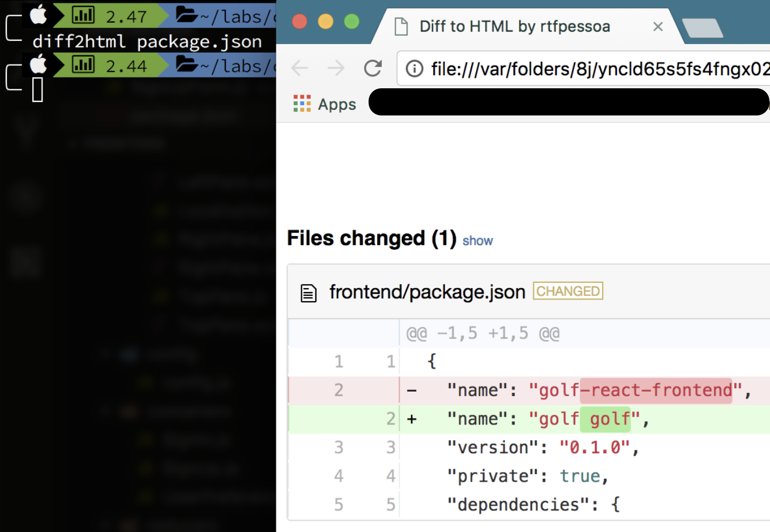
Task: Click the folder icon in second terminal prompt
Action: pos(186,63)
